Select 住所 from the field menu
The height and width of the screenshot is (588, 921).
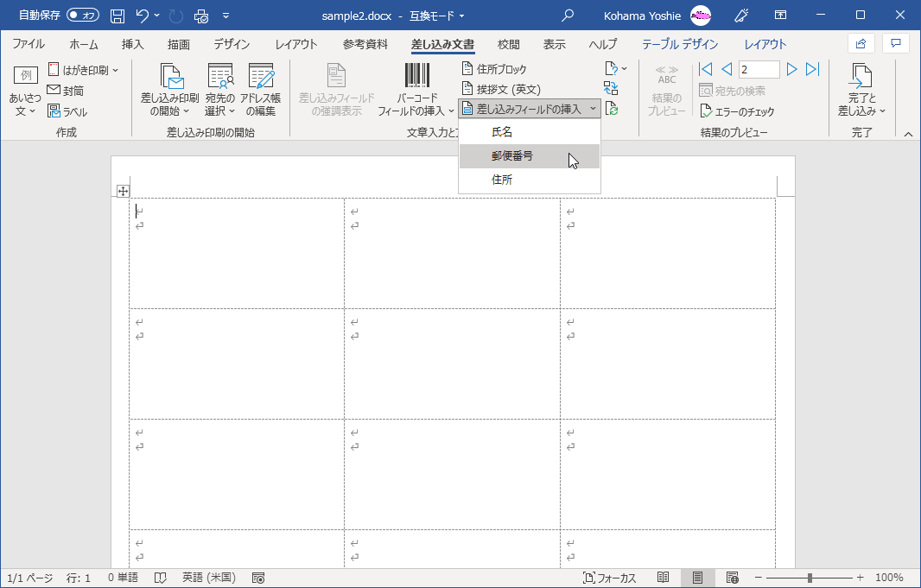pyautogui.click(x=530, y=180)
